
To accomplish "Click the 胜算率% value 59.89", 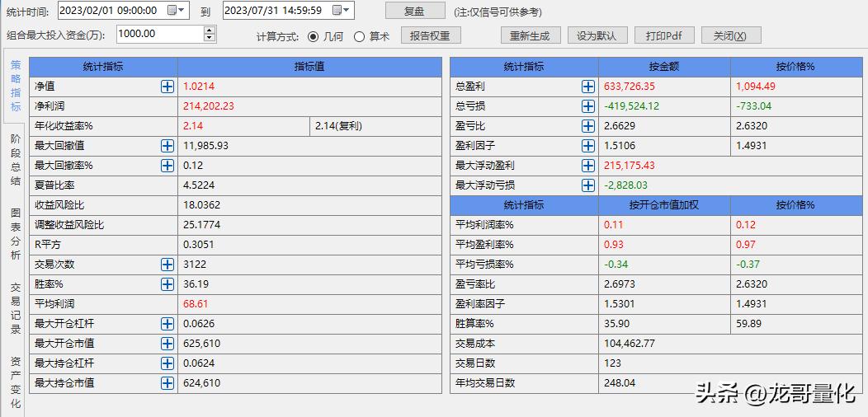I will pyautogui.click(x=748, y=324).
